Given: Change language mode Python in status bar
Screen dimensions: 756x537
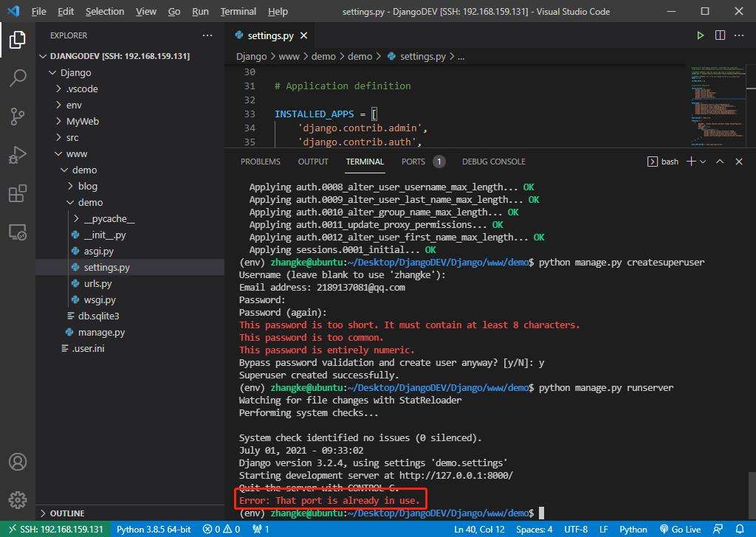Looking at the screenshot, I should tap(633, 530).
